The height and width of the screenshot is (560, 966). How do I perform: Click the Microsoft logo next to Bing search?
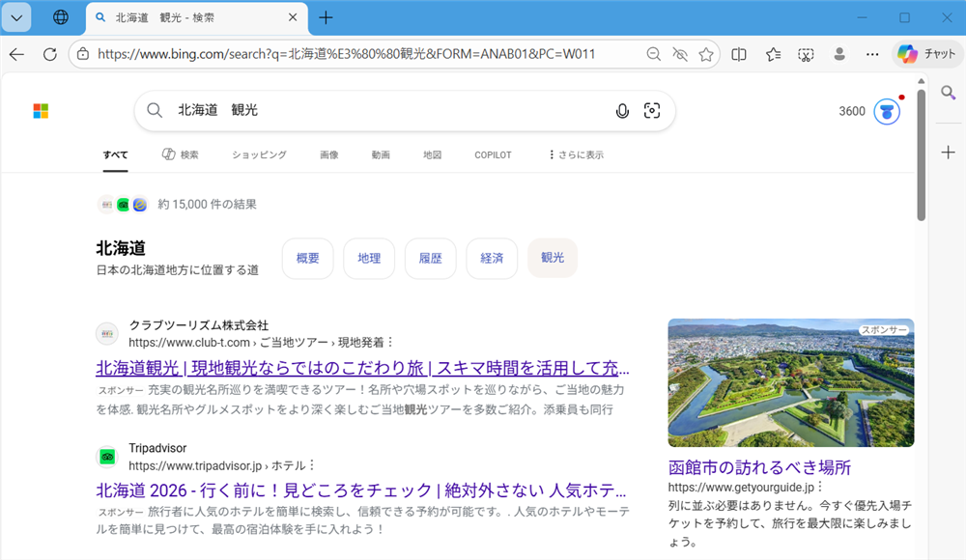pyautogui.click(x=40, y=110)
